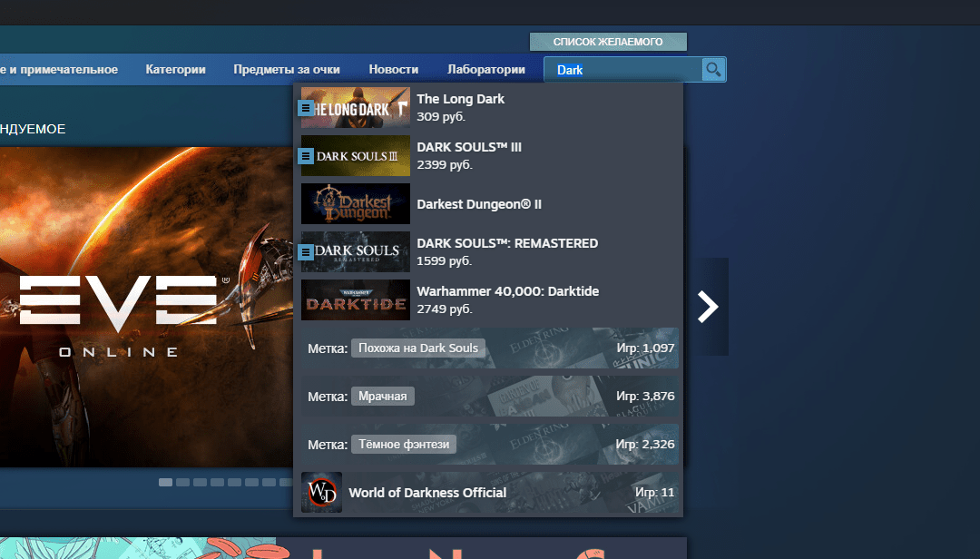
Task: Click the СПИСОК ЖЕЛАЕМОГО button
Action: [608, 42]
